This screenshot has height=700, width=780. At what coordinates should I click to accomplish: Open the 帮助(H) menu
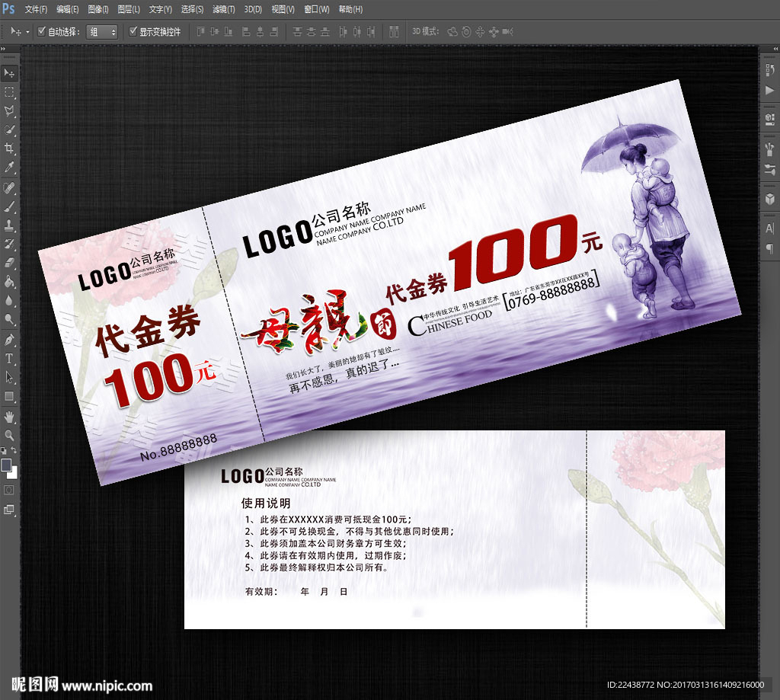pos(350,9)
